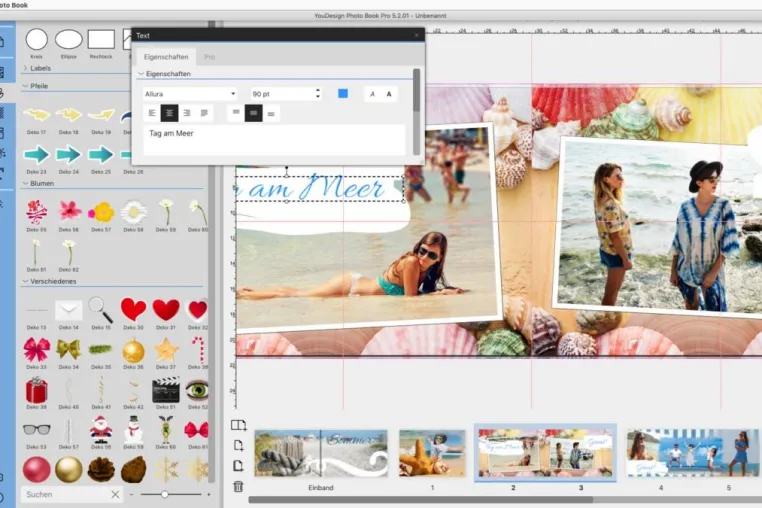Align text right in Text dialog
This screenshot has height=508, width=762.
[187, 113]
